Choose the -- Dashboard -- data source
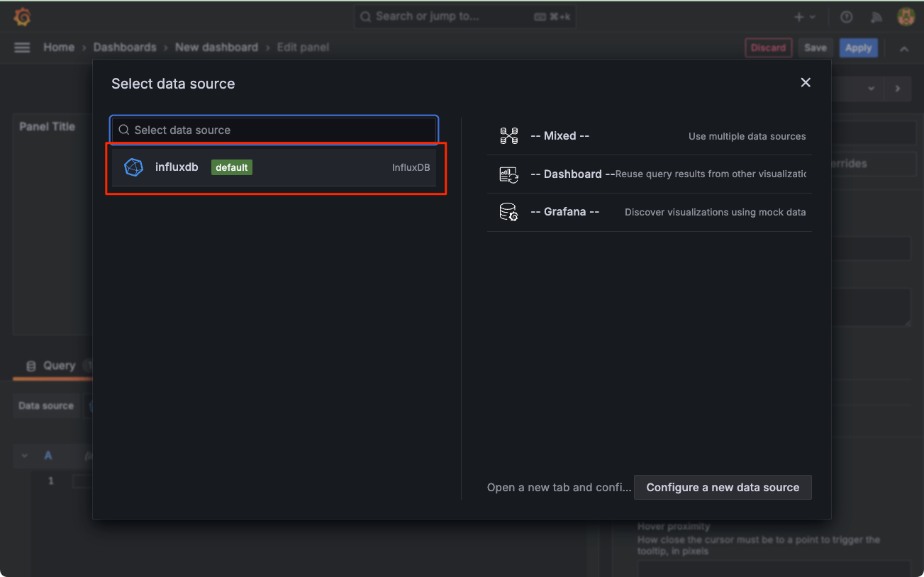 [650, 174]
